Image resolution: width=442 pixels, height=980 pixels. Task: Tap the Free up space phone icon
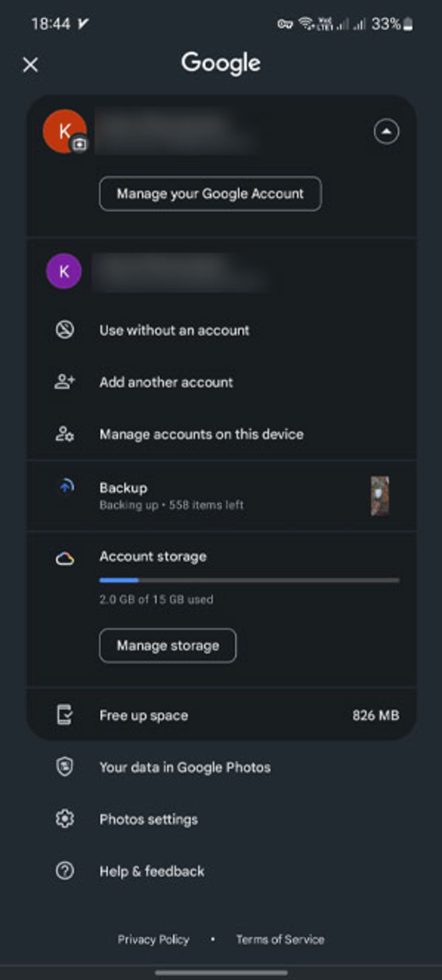tap(65, 715)
